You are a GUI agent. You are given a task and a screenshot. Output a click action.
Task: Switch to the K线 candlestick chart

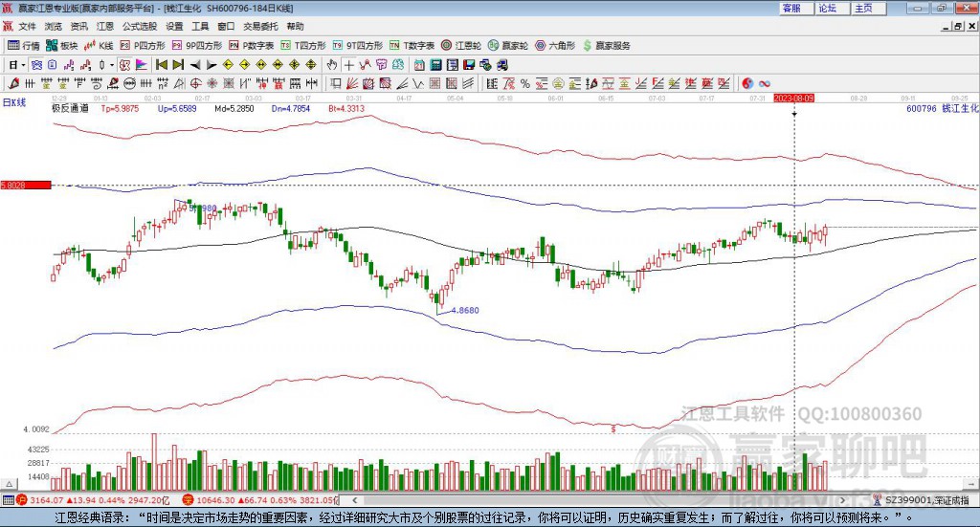click(x=99, y=46)
